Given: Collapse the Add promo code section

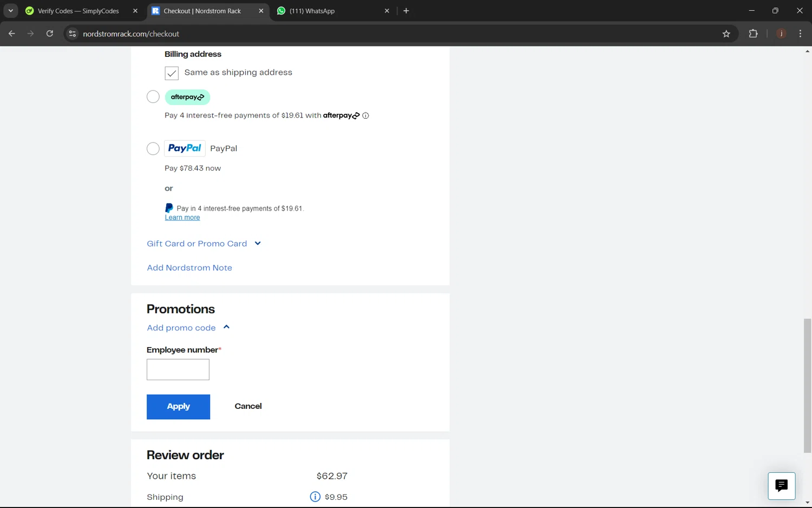Looking at the screenshot, I should [x=188, y=328].
